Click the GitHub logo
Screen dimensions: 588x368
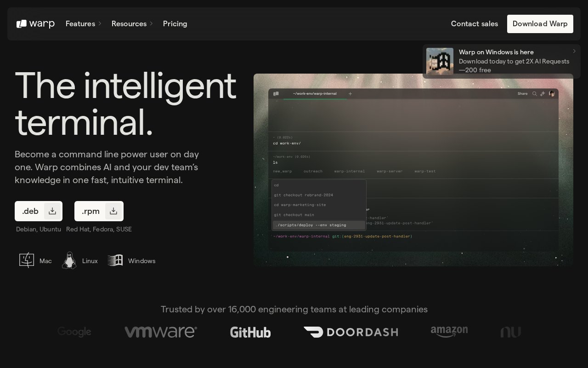[250, 332]
